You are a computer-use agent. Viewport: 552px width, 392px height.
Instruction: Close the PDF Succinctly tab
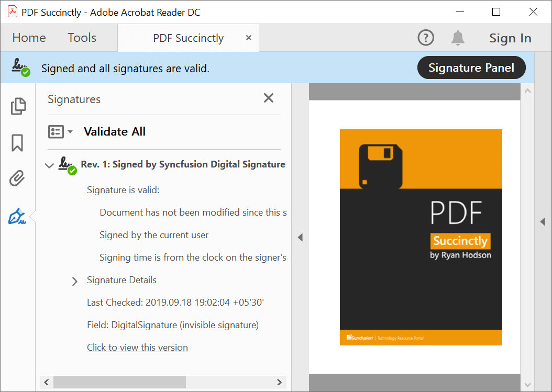(x=249, y=38)
